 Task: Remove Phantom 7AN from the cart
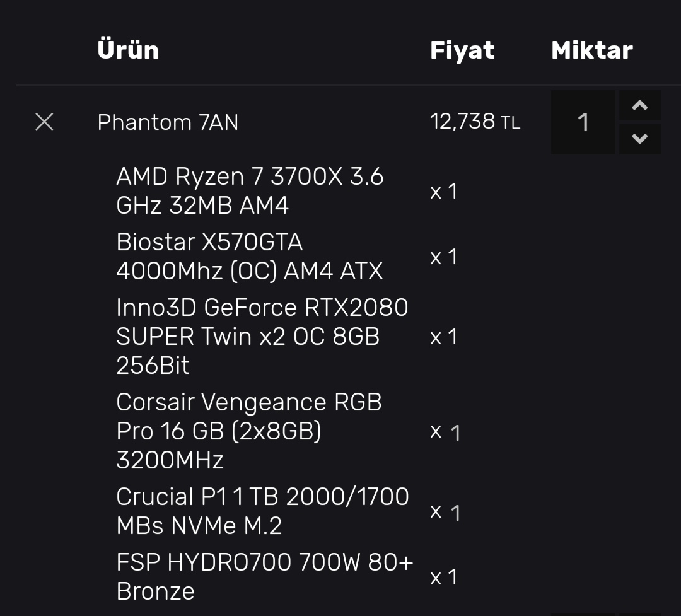(44, 122)
